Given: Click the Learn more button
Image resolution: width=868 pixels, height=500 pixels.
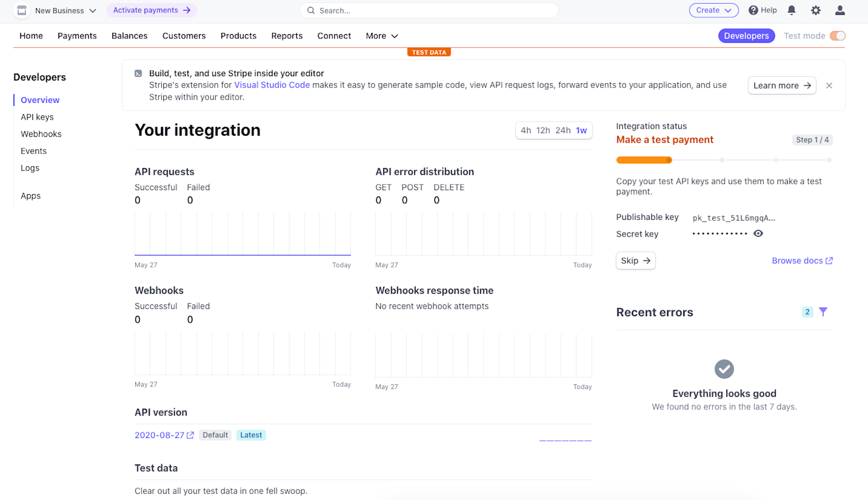Looking at the screenshot, I should 782,86.
